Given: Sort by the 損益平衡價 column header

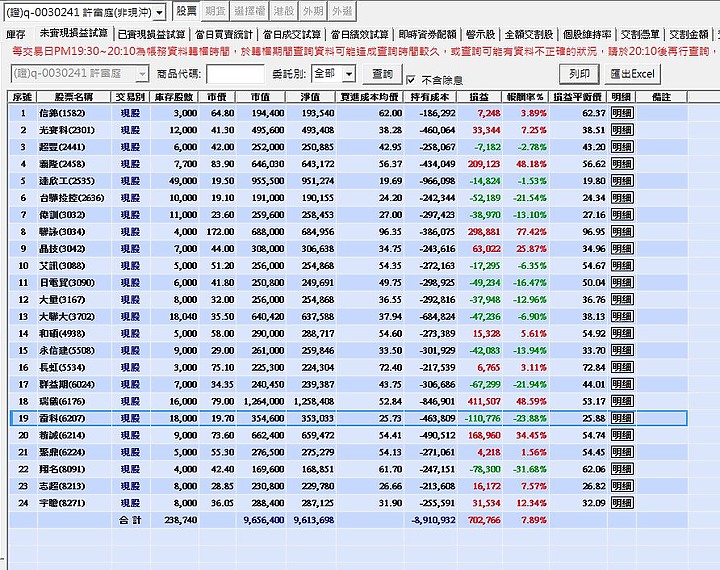Looking at the screenshot, I should (578, 97).
